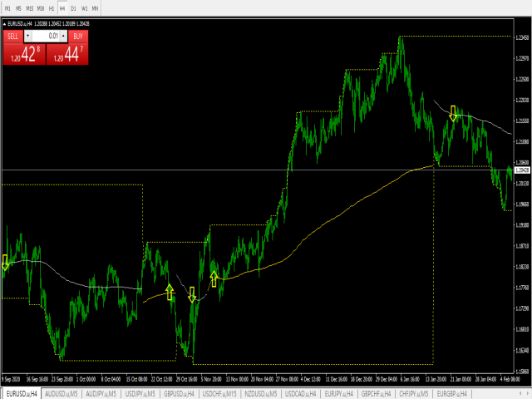Decrease lot volume with down arrow
This screenshot has height=399, width=532.
(27, 36)
